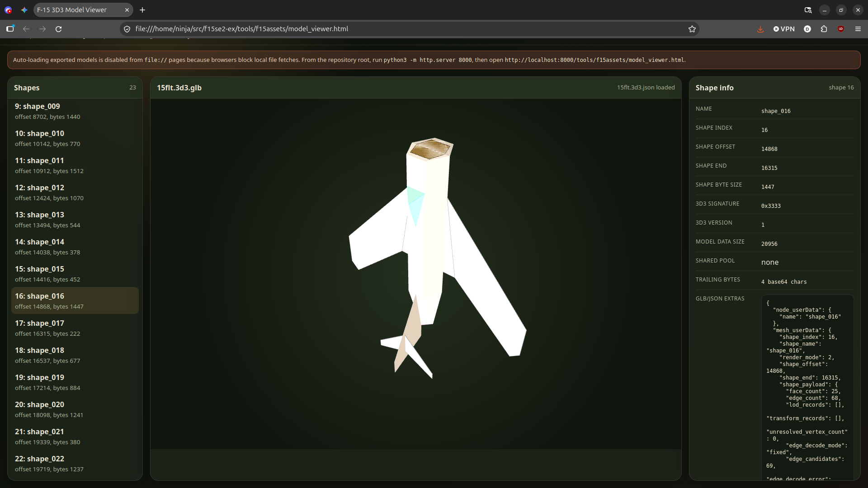Image resolution: width=868 pixels, height=488 pixels.
Task: Click the python3 http.server command text
Action: click(x=428, y=60)
